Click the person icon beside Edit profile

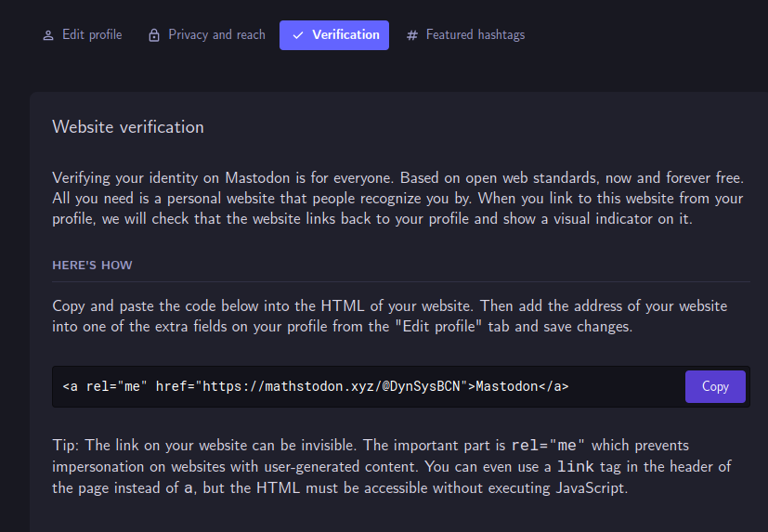point(48,35)
